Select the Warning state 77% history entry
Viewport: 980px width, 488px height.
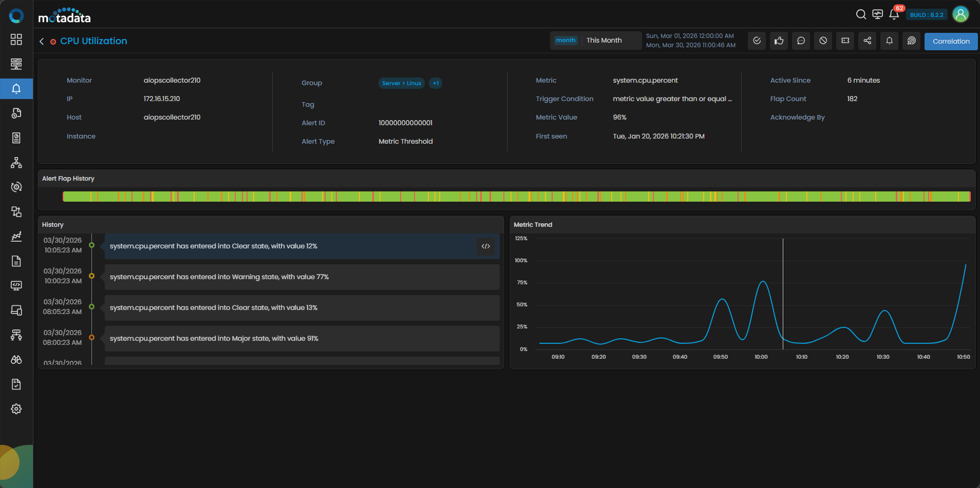pos(302,277)
